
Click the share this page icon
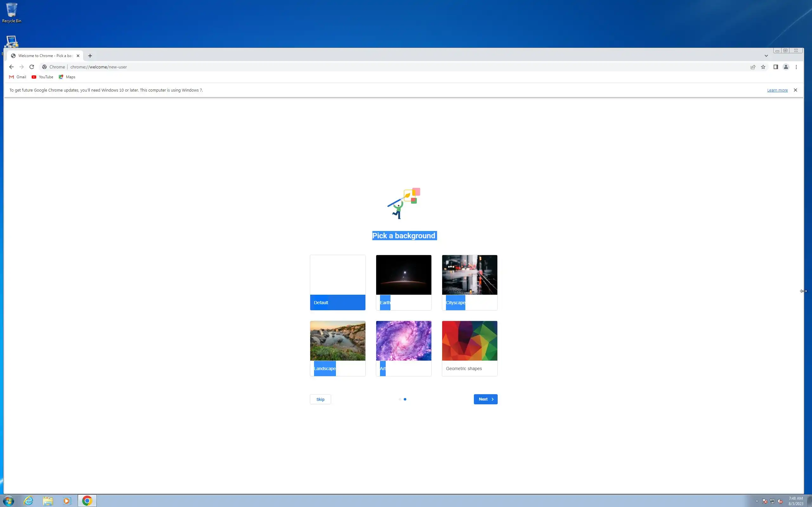753,67
